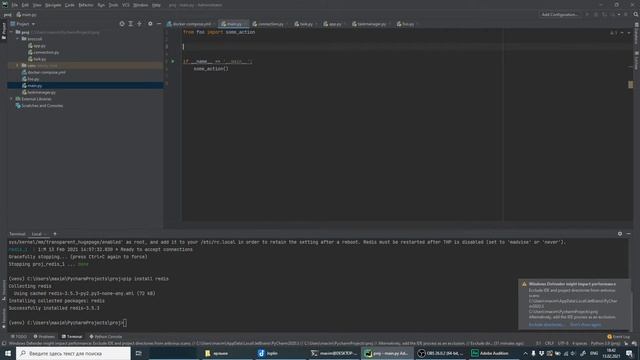The image size is (640, 360).
Task: Click Don't show again link
Action: pyautogui.click(x=585, y=325)
